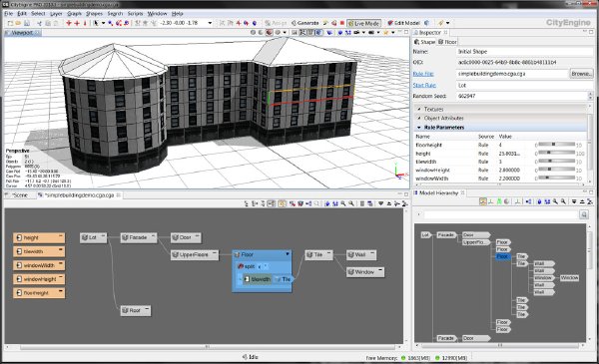Open the coordinates dropdown in main toolbar
The image size is (599, 364).
(210, 23)
